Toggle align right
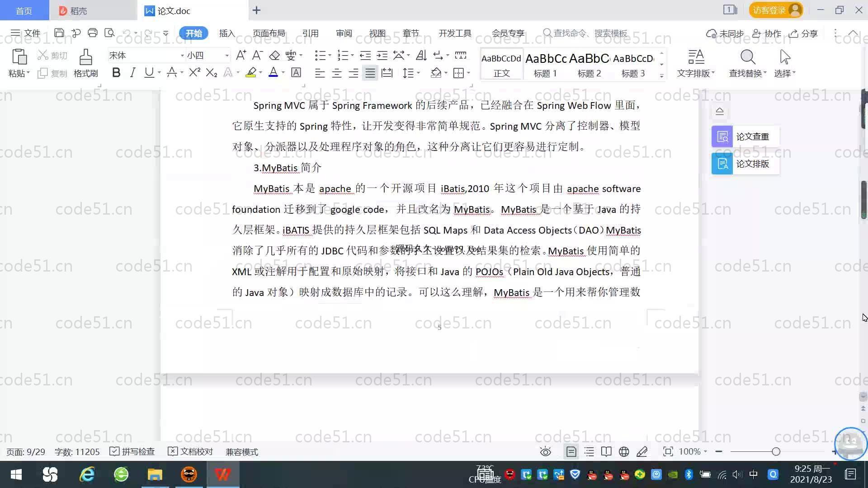Image resolution: width=868 pixels, height=488 pixels. pos(354,72)
